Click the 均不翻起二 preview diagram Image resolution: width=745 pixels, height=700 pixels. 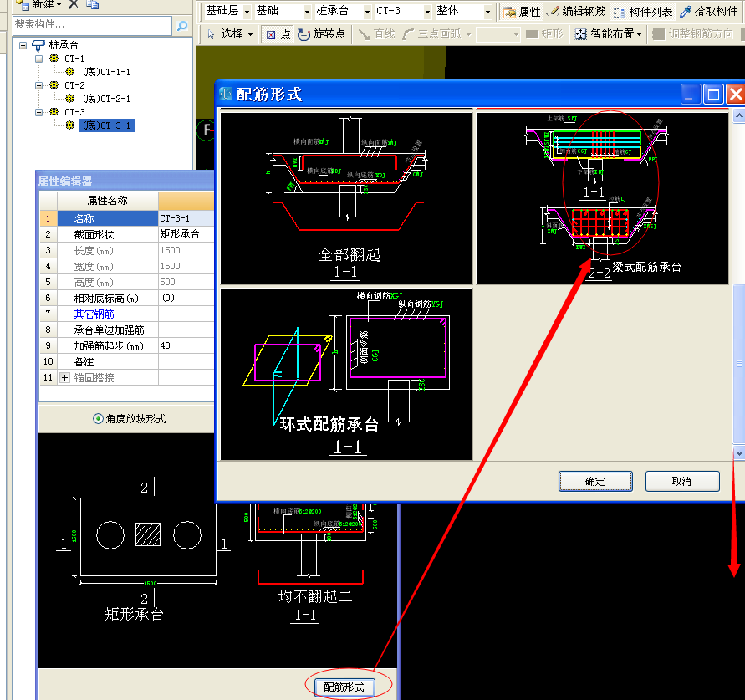(x=311, y=563)
